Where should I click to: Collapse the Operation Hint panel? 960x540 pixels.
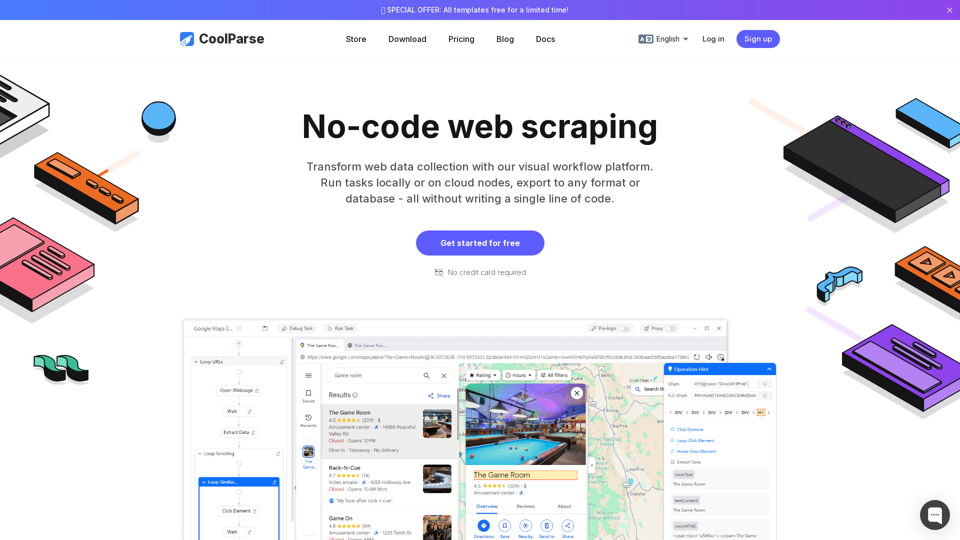click(769, 369)
